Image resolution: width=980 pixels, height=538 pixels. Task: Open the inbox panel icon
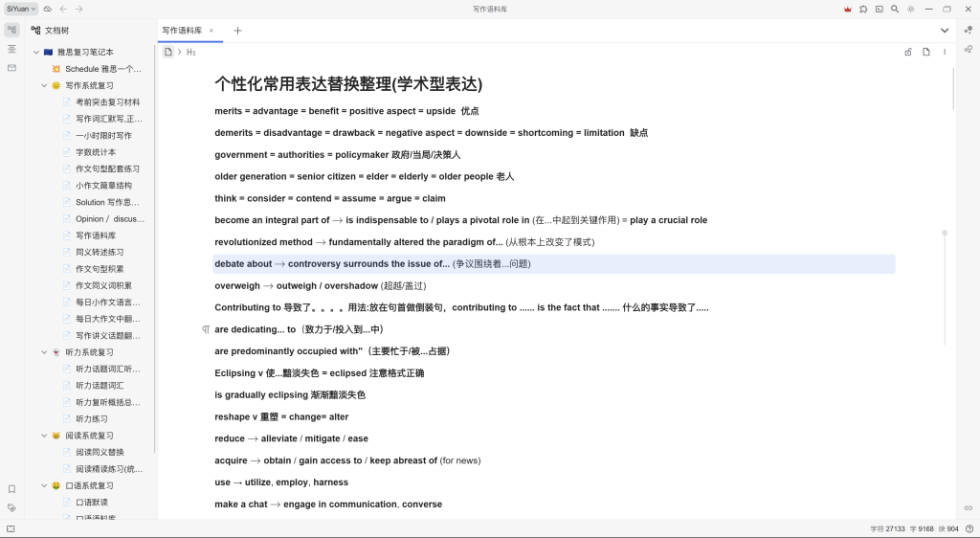coord(11,68)
